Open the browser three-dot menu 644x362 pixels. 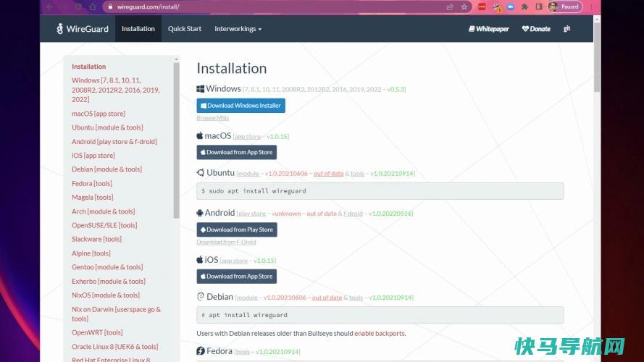[x=591, y=7]
